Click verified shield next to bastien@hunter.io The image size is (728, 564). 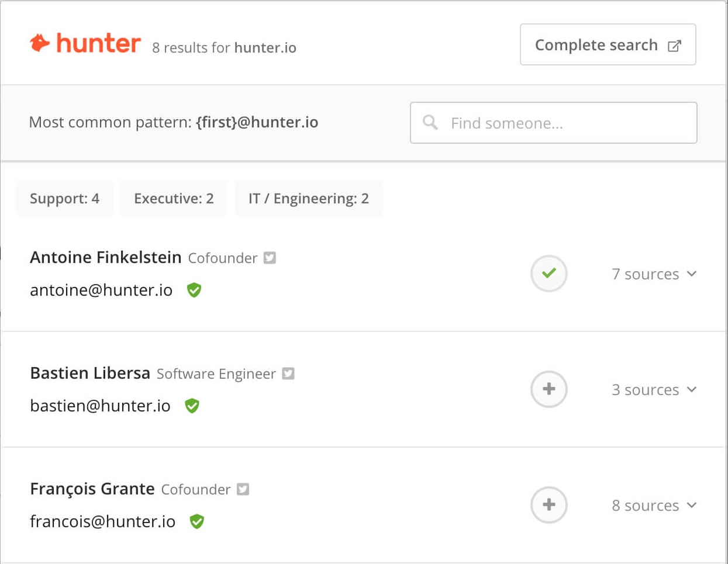point(192,406)
